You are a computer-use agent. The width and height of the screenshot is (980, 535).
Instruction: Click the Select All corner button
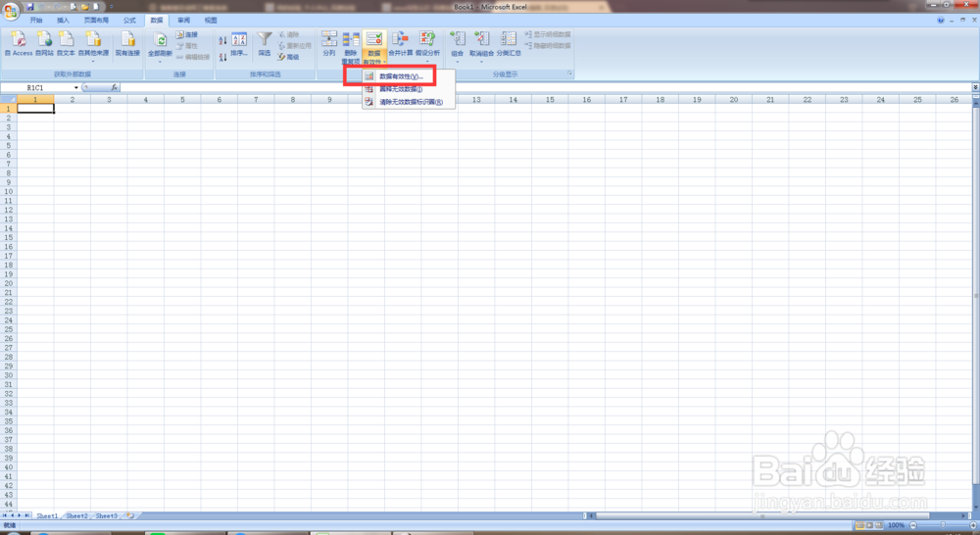[8, 99]
